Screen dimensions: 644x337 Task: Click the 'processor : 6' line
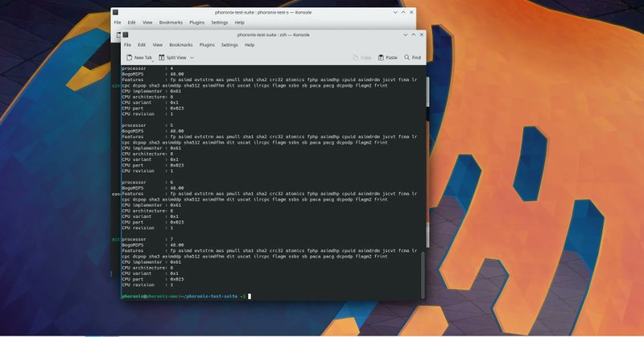point(147,183)
